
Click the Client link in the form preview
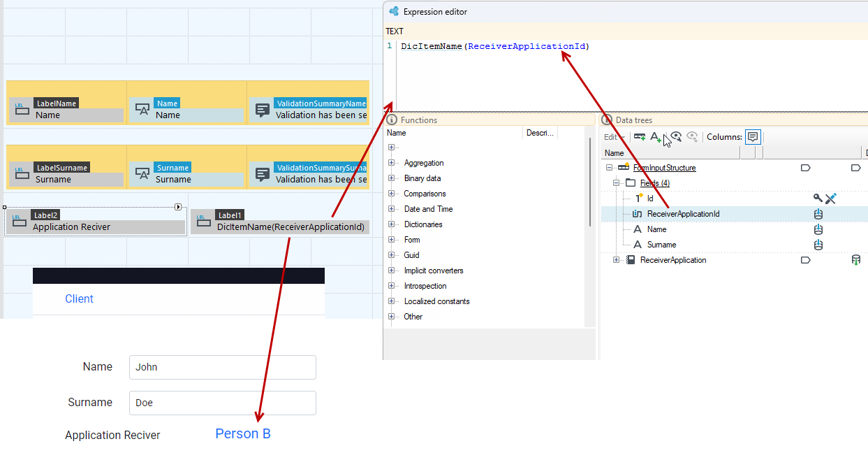[x=79, y=299]
